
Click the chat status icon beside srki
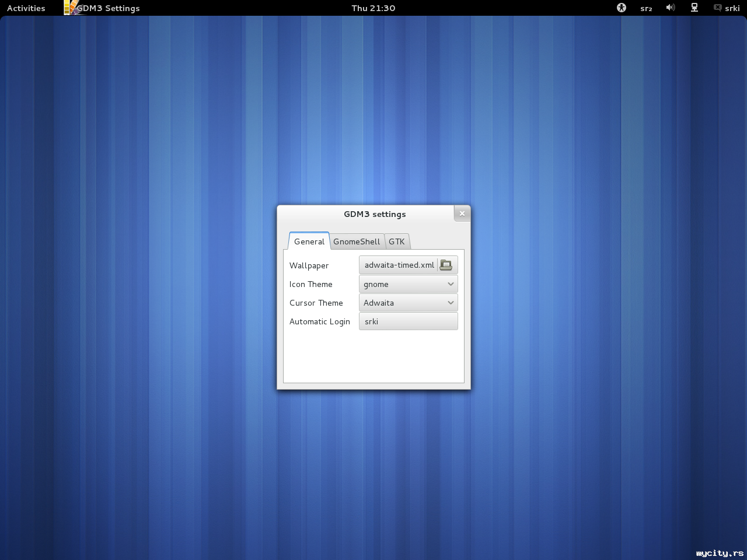[x=717, y=8]
